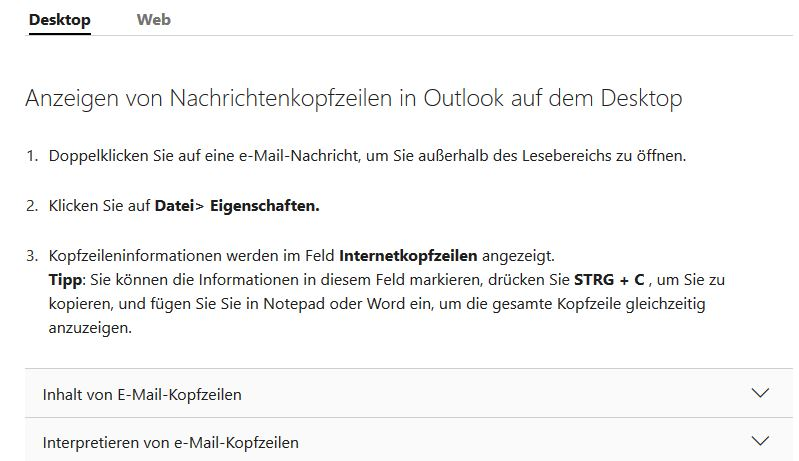Open the Inhalt von E-Mail-Kopfzeilen section label
The height and width of the screenshot is (461, 799).
[142, 395]
